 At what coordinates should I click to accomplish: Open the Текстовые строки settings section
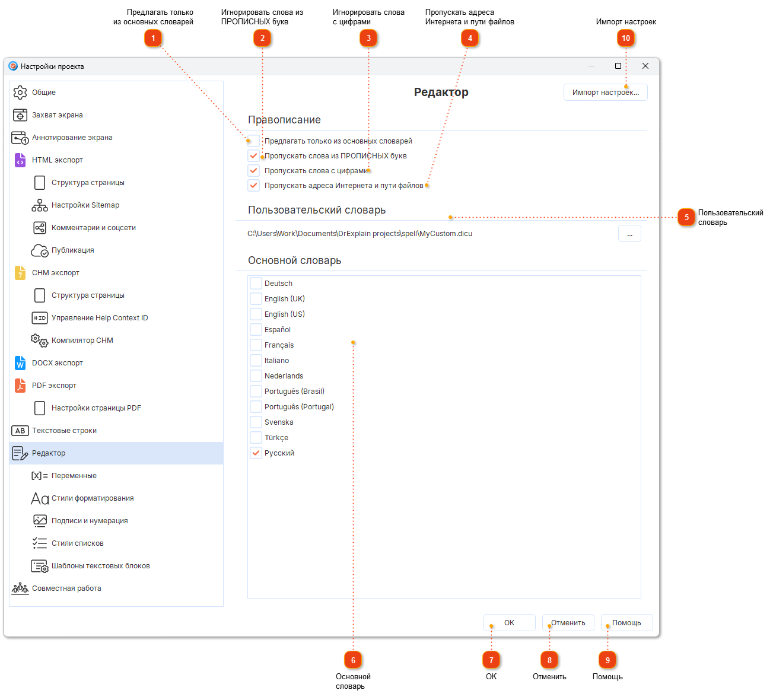[x=64, y=431]
